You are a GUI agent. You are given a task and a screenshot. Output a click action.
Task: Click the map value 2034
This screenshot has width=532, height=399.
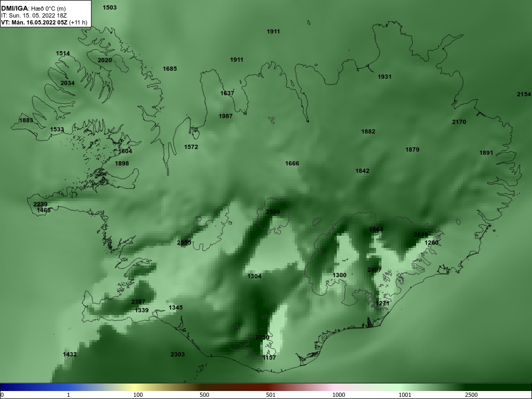pyautogui.click(x=68, y=83)
